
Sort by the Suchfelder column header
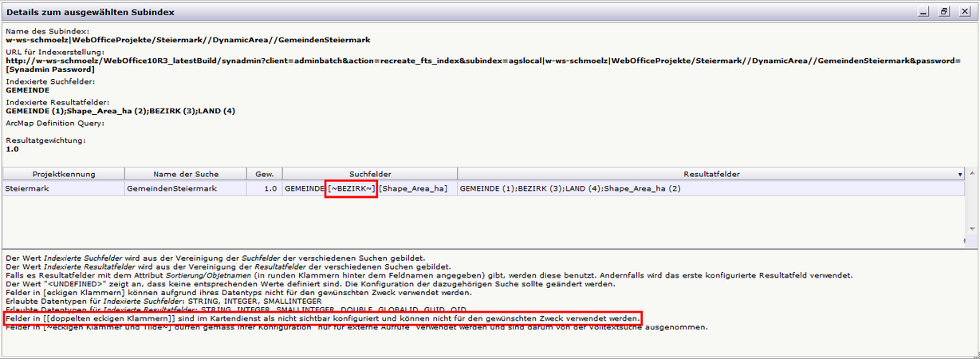370,173
